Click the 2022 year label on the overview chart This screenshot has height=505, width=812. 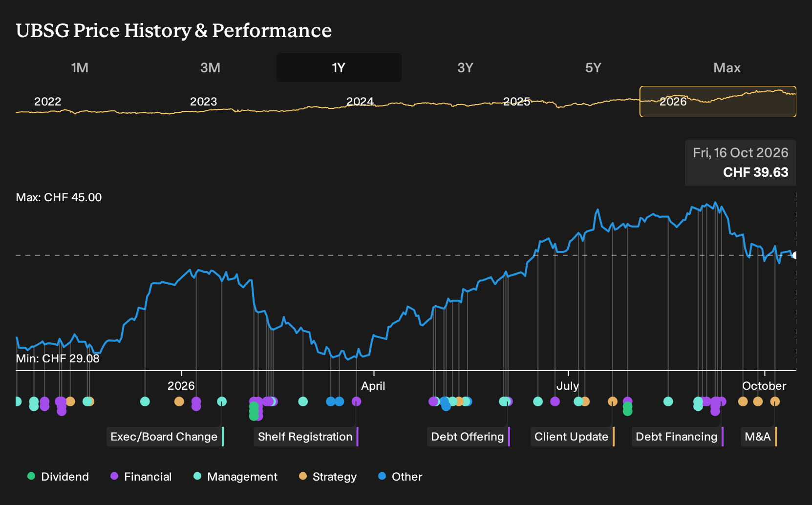pyautogui.click(x=48, y=102)
